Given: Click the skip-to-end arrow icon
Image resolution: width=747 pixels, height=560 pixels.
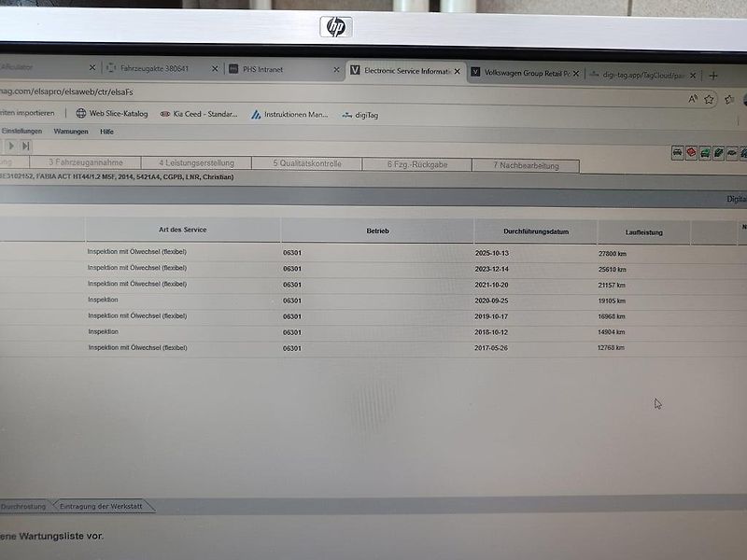Looking at the screenshot, I should 26,146.
